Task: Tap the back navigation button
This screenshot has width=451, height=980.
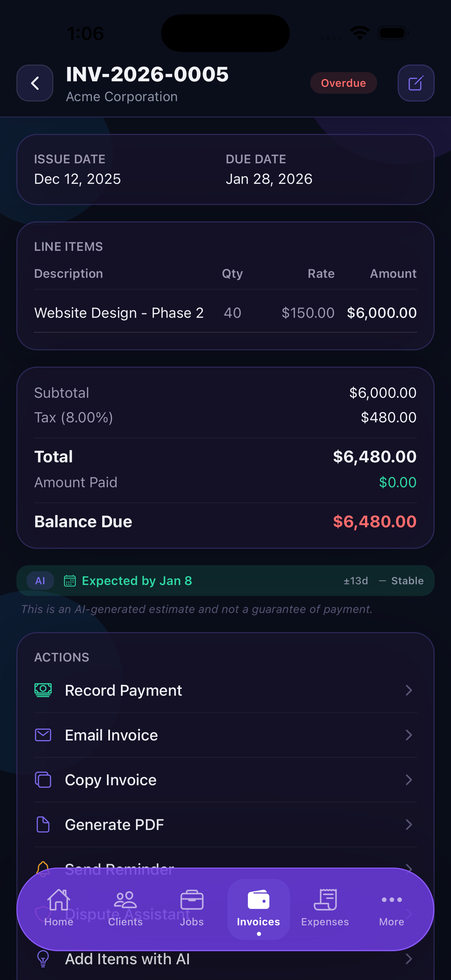Action: point(35,83)
